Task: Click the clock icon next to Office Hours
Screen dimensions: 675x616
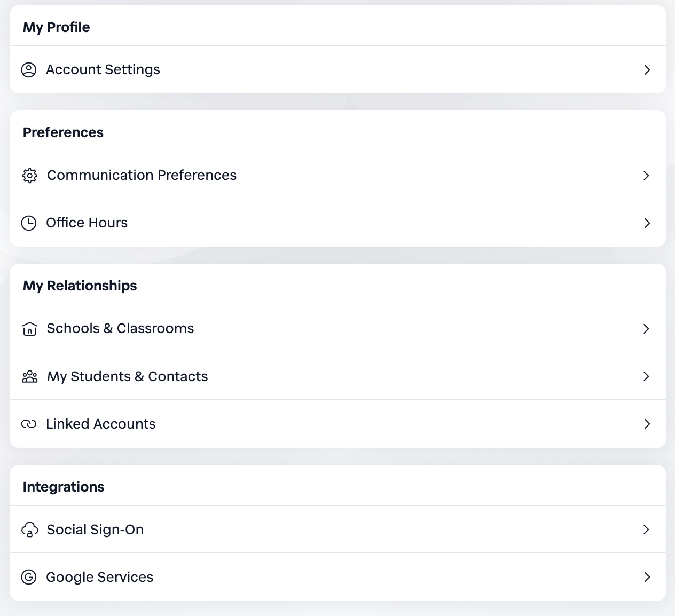Action: [29, 223]
